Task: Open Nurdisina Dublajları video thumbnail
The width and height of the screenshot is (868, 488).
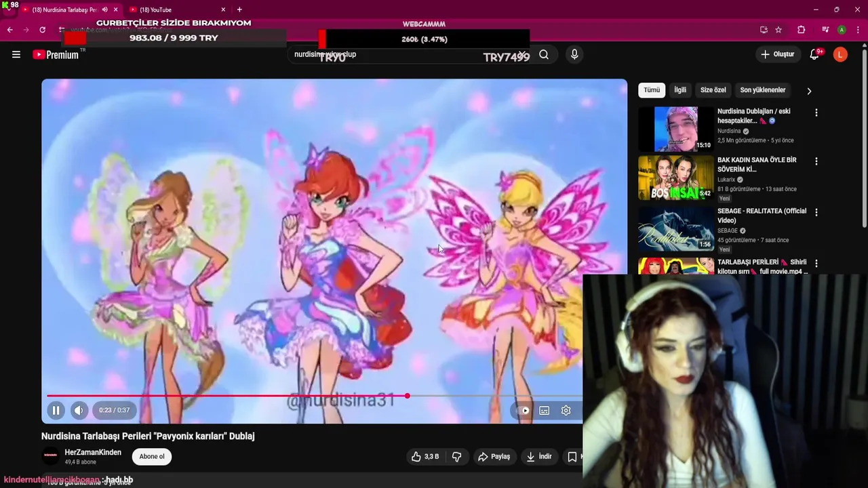Action: pyautogui.click(x=676, y=129)
